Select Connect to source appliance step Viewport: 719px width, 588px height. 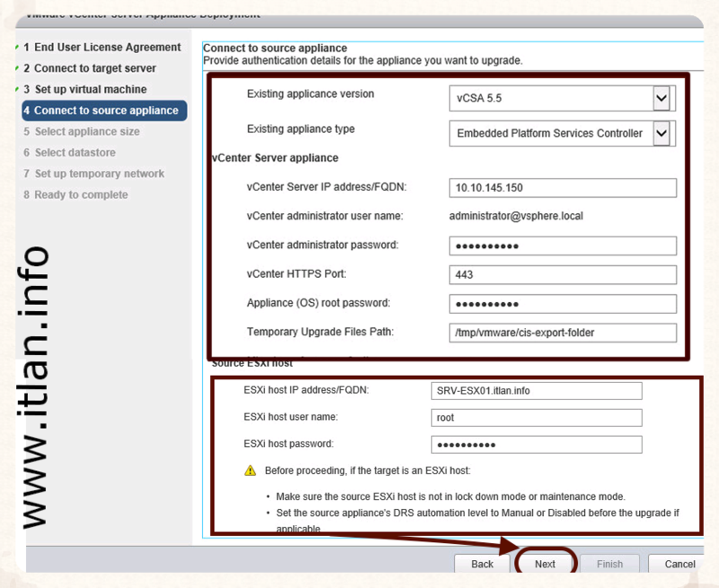coord(105,111)
